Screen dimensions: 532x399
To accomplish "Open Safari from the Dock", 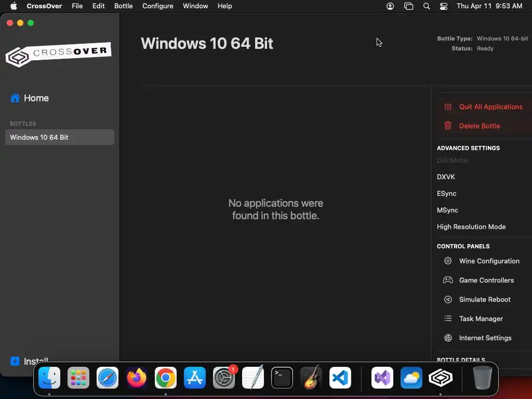I will point(108,377).
